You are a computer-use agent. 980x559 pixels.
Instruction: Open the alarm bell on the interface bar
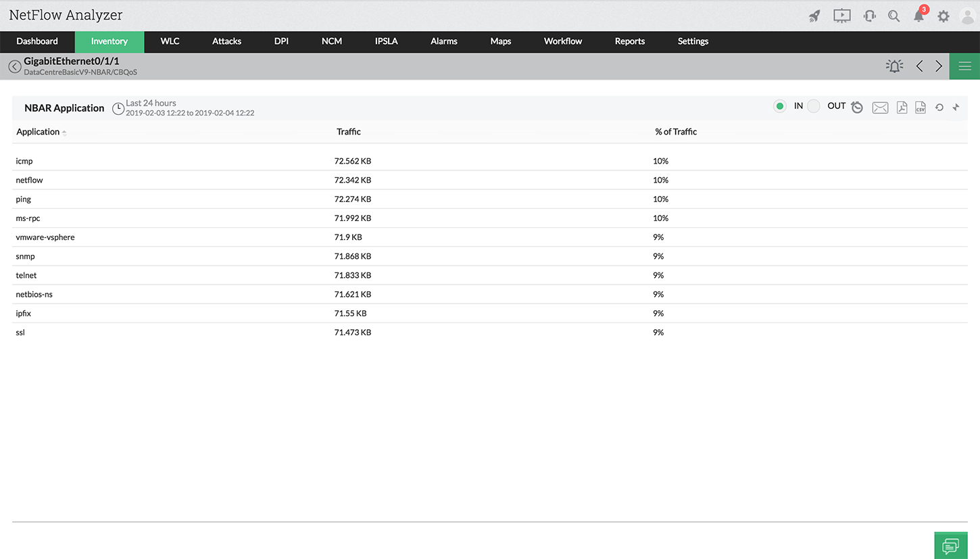pyautogui.click(x=894, y=66)
